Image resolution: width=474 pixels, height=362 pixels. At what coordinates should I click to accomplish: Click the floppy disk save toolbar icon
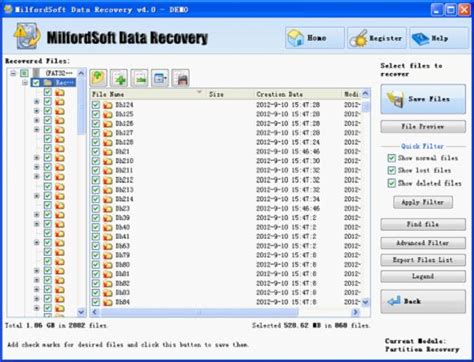coord(181,78)
